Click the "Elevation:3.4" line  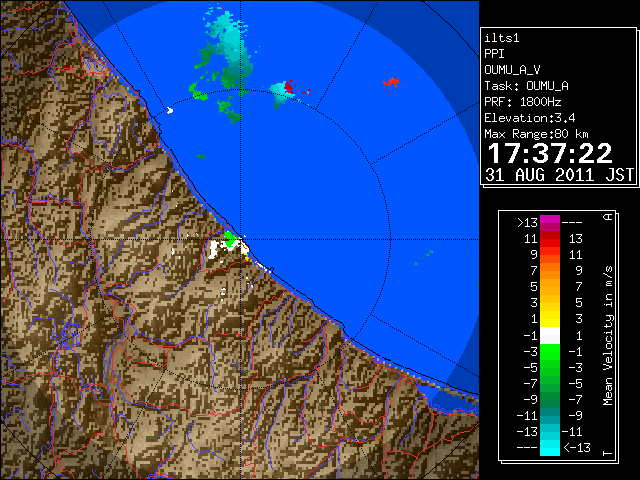click(530, 118)
